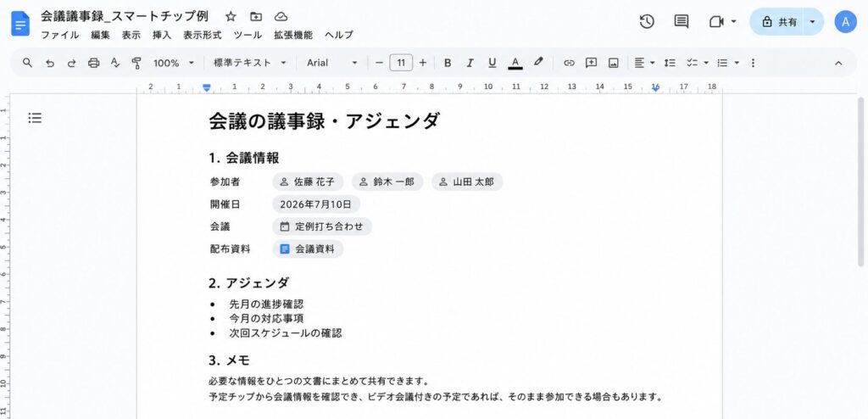This screenshot has height=419, width=868.
Task: Toggle underline formatting
Action: (492, 63)
